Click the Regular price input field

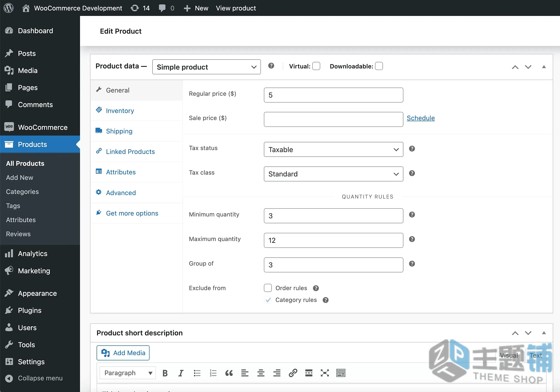click(333, 95)
